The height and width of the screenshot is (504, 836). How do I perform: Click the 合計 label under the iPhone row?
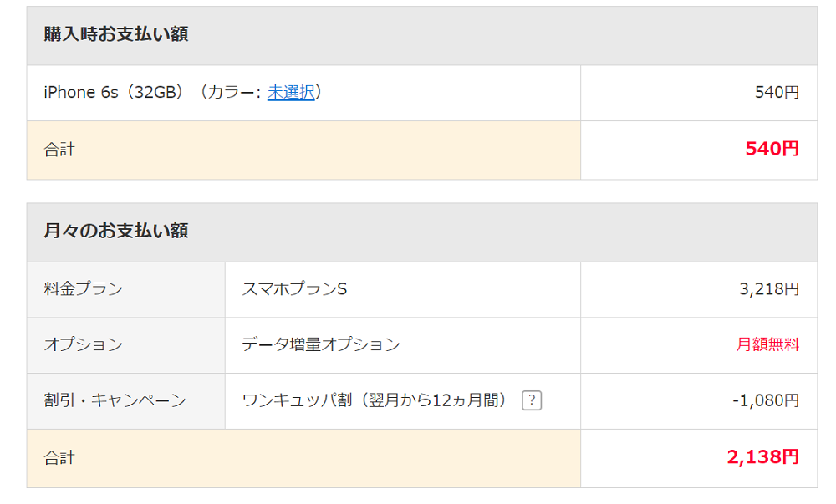[59, 150]
